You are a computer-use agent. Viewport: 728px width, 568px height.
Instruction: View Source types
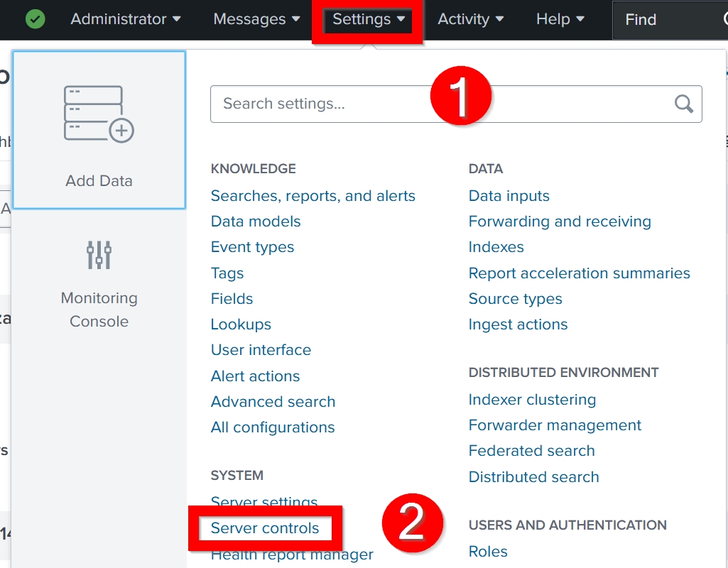[515, 299]
